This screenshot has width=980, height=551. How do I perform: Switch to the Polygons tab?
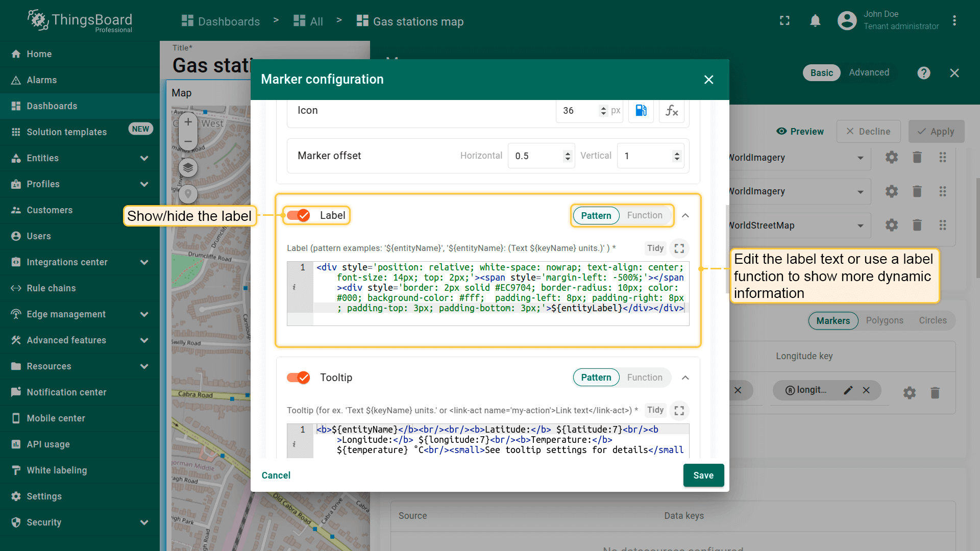coord(884,320)
